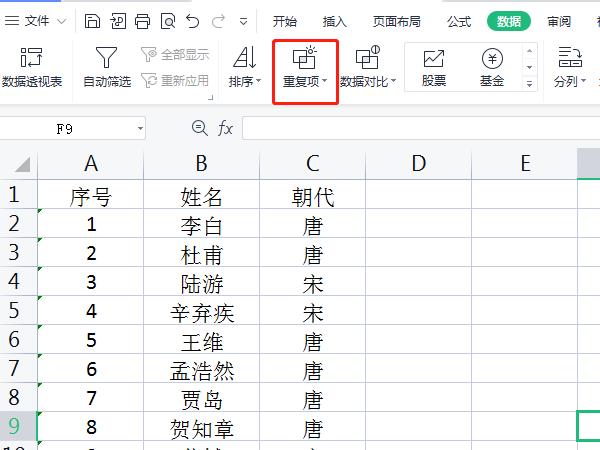Screen dimensions: 600x450
Task: Switch to the 开始 tab
Action: pos(285,21)
